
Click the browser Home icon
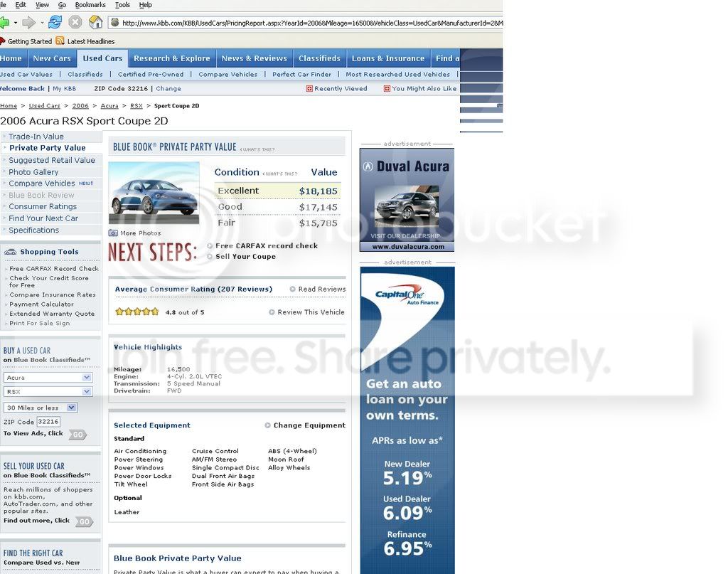point(95,22)
